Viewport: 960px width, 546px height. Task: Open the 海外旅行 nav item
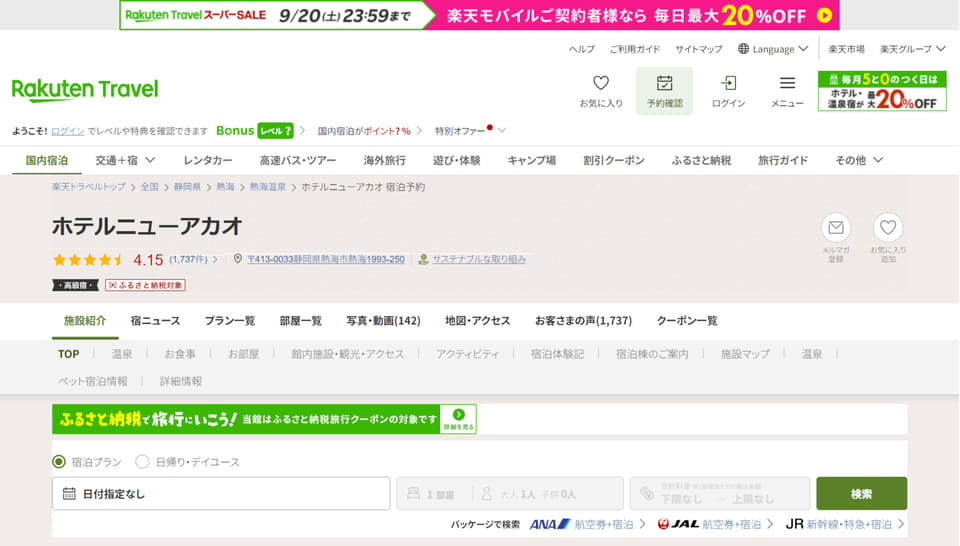click(x=384, y=160)
